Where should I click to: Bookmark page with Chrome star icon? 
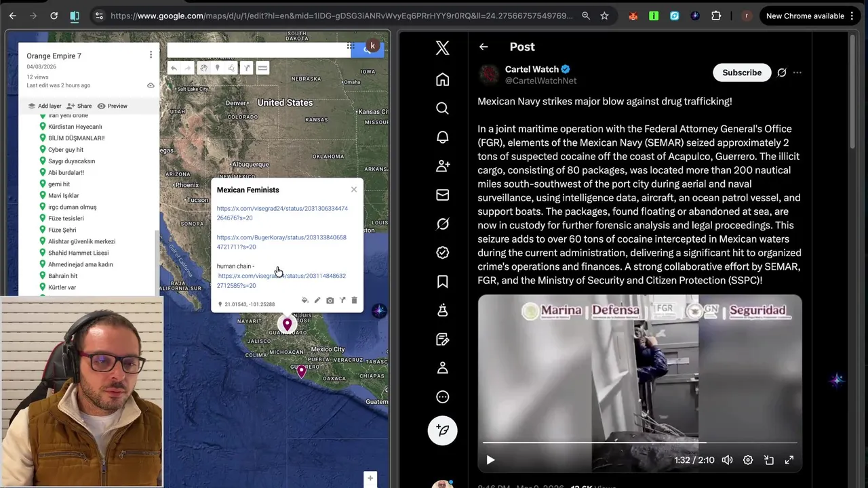(604, 16)
